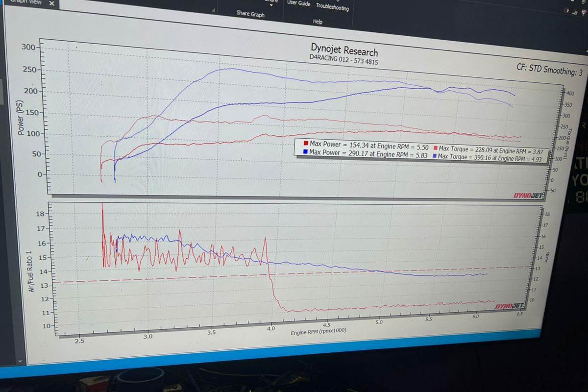Select the red Max Torque legend marker
The width and height of the screenshot is (588, 392).
[435, 148]
